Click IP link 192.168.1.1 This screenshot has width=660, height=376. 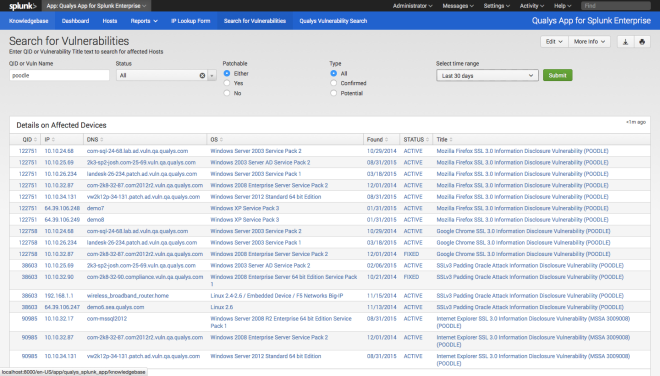pos(59,296)
